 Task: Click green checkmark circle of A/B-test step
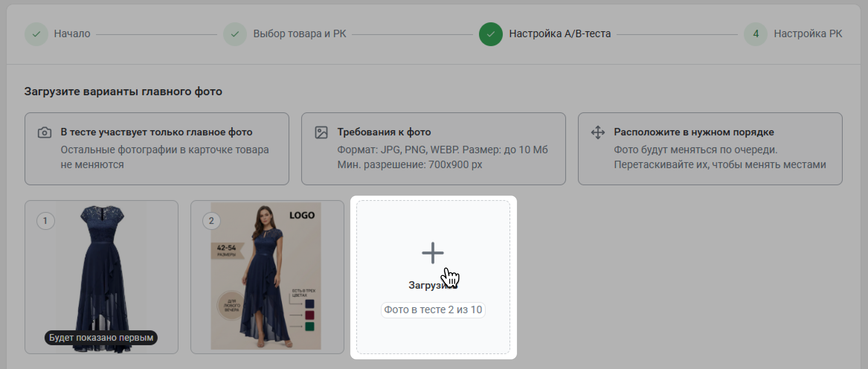coord(491,34)
